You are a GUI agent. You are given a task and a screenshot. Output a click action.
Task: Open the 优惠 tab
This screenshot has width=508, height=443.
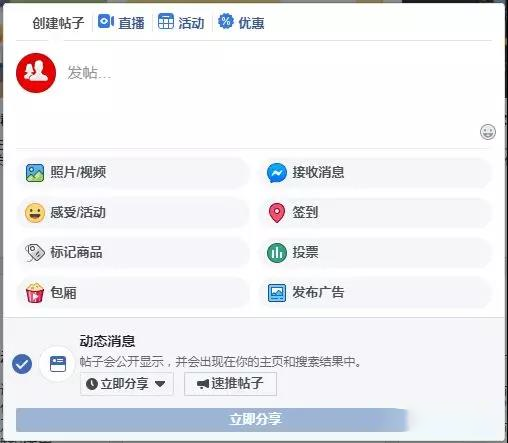[x=241, y=22]
